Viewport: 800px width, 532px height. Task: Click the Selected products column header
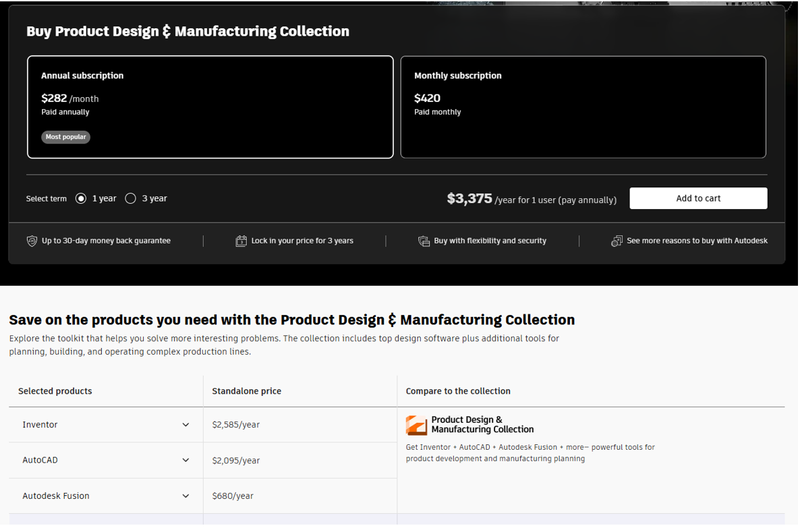coord(55,391)
